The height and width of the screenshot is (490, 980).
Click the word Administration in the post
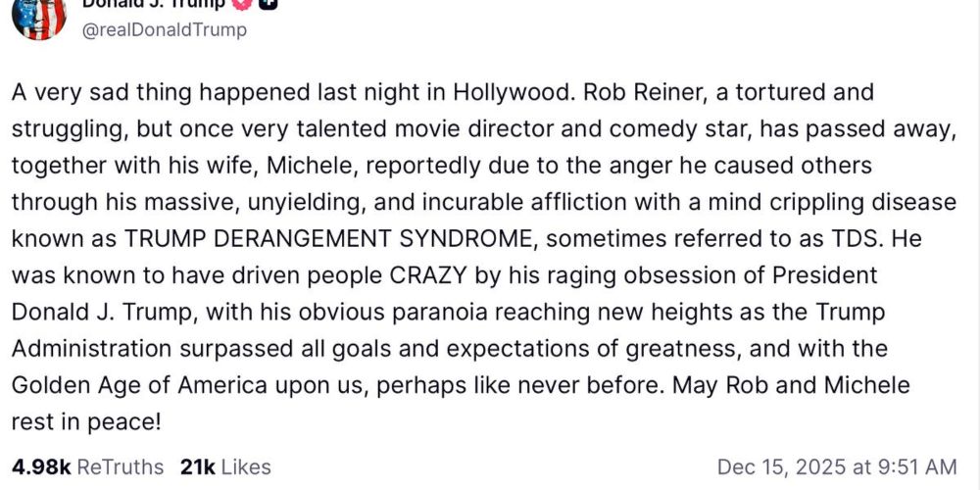91,349
